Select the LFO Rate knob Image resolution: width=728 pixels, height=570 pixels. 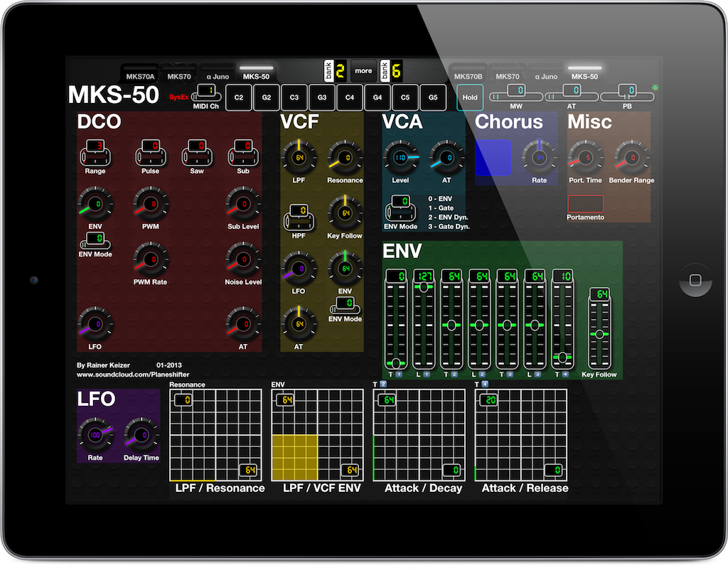tap(96, 435)
